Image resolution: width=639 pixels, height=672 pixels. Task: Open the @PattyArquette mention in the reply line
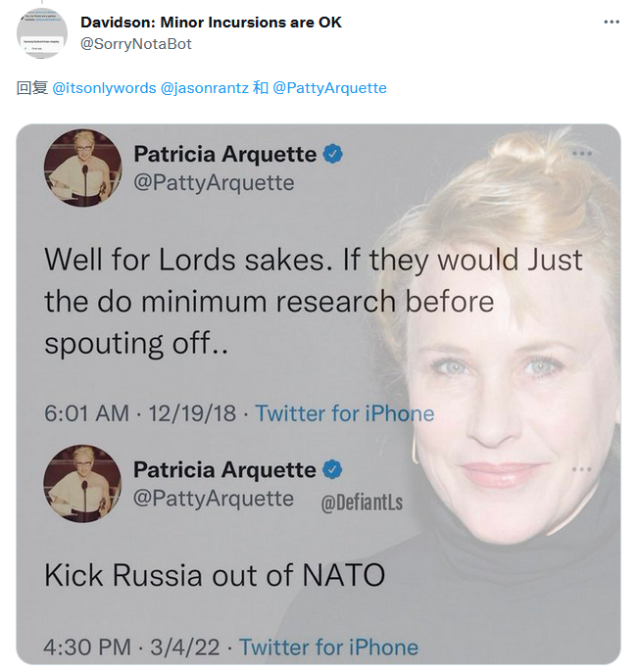(329, 88)
